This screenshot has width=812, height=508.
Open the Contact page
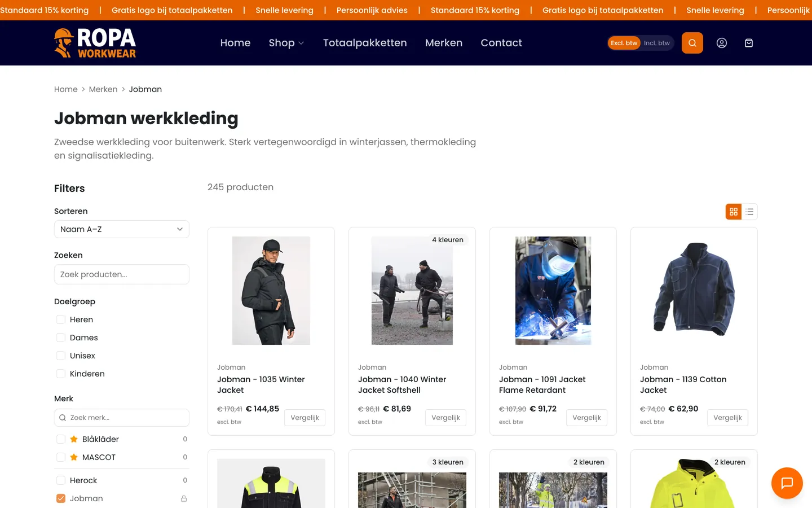pos(501,43)
